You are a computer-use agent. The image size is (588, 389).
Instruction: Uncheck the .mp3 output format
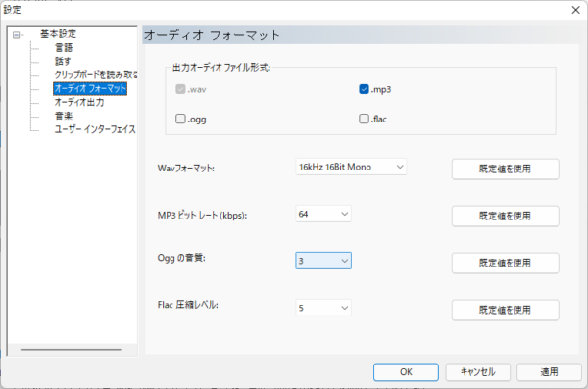pos(364,89)
